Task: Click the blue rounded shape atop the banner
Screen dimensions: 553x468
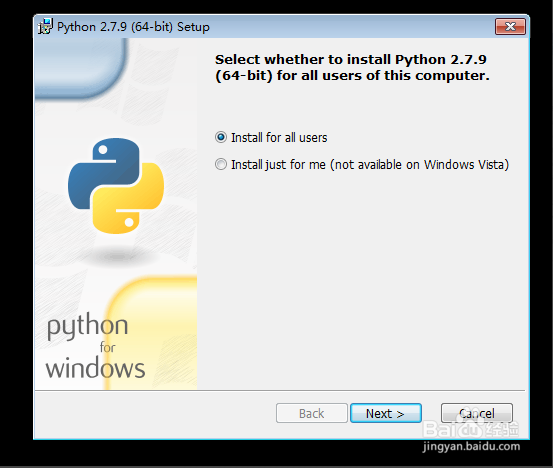Action: [x=81, y=68]
